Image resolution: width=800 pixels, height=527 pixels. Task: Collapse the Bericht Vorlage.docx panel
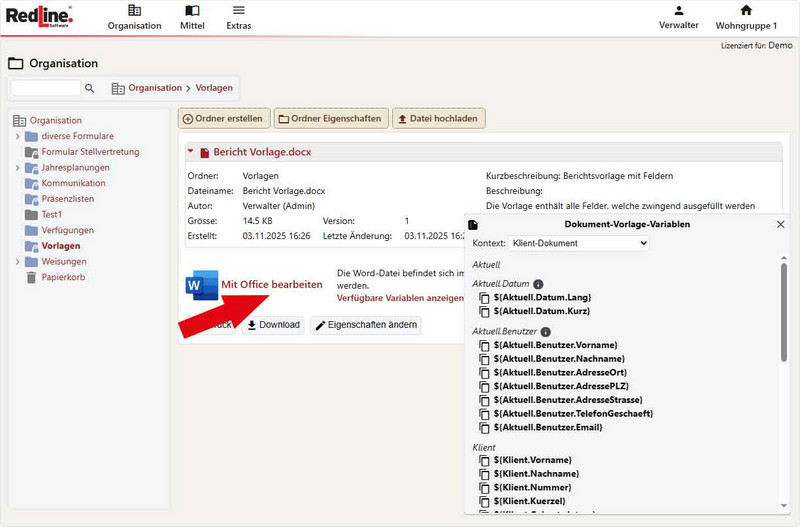(191, 152)
